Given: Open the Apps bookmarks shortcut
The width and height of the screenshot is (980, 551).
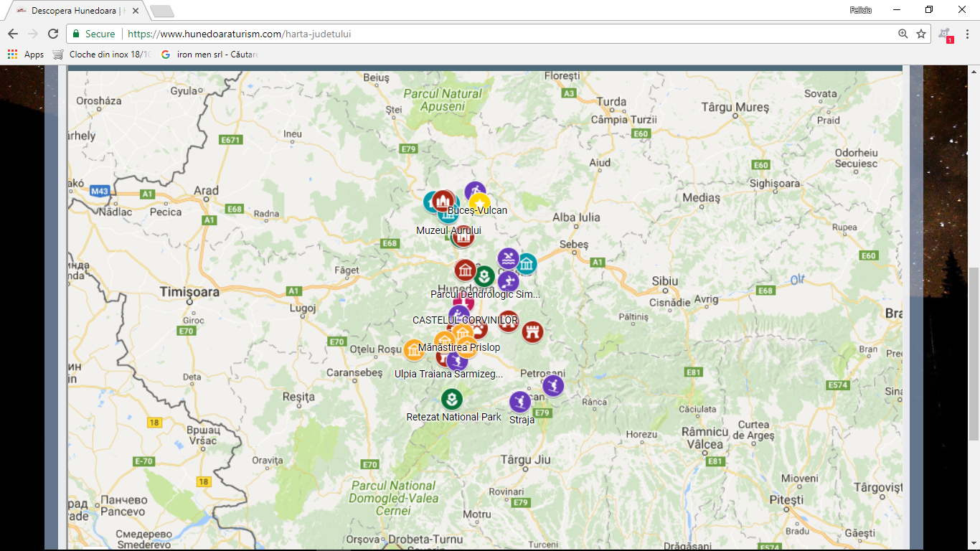Looking at the screenshot, I should coord(26,55).
